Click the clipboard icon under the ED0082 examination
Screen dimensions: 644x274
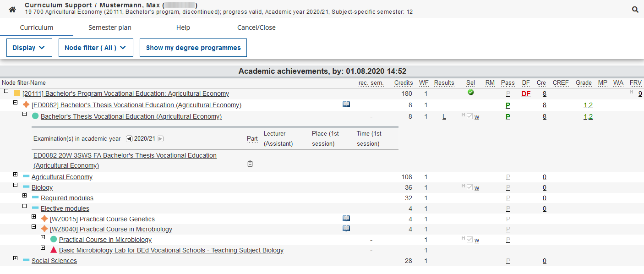tap(250, 164)
